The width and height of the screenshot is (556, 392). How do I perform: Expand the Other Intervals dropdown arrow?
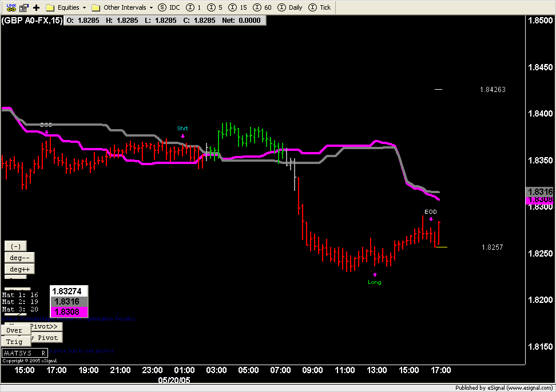(151, 7)
